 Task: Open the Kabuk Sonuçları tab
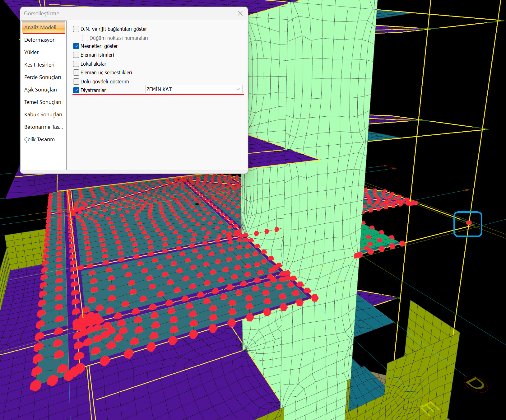coord(43,114)
